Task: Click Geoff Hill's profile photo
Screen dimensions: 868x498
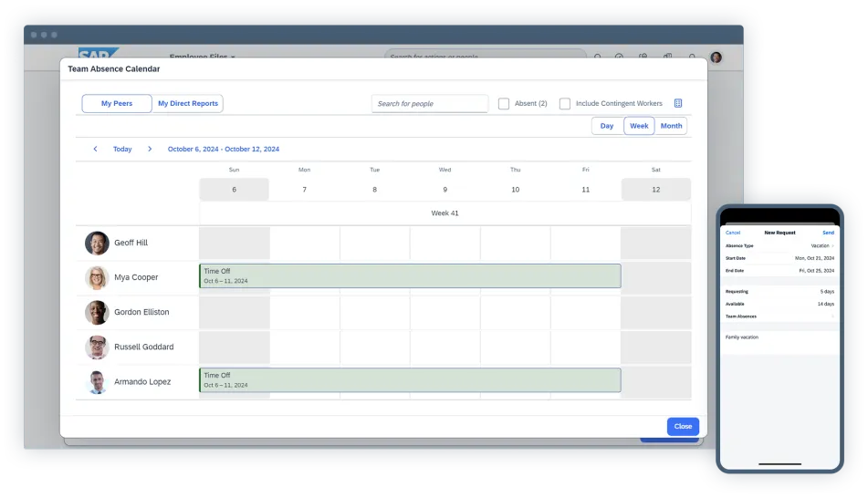Action: (x=97, y=244)
